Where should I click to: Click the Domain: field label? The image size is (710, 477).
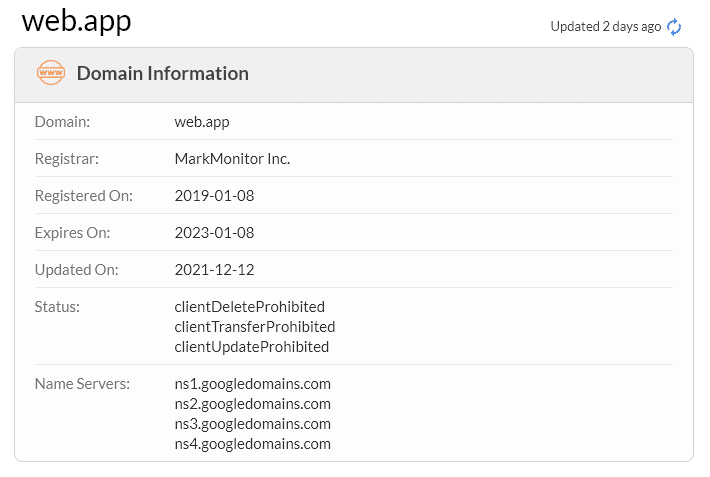[62, 122]
